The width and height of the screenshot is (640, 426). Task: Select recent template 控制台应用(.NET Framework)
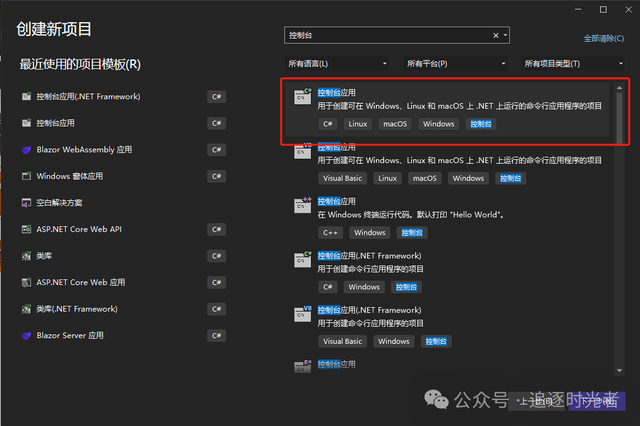(x=88, y=97)
